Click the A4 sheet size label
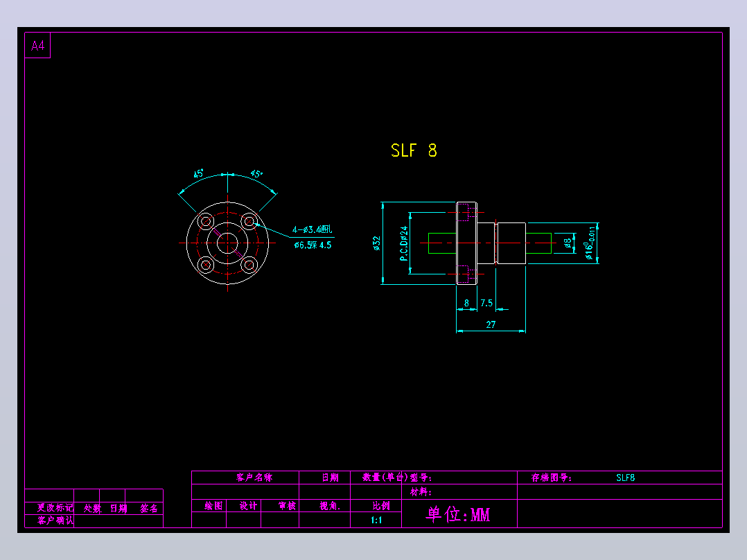 pos(37,46)
